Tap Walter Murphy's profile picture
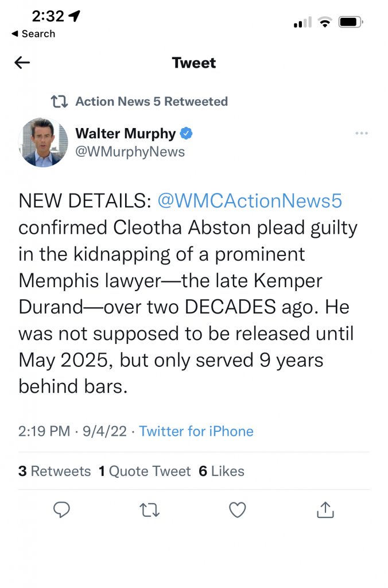This screenshot has width=388, height=588. 43,142
